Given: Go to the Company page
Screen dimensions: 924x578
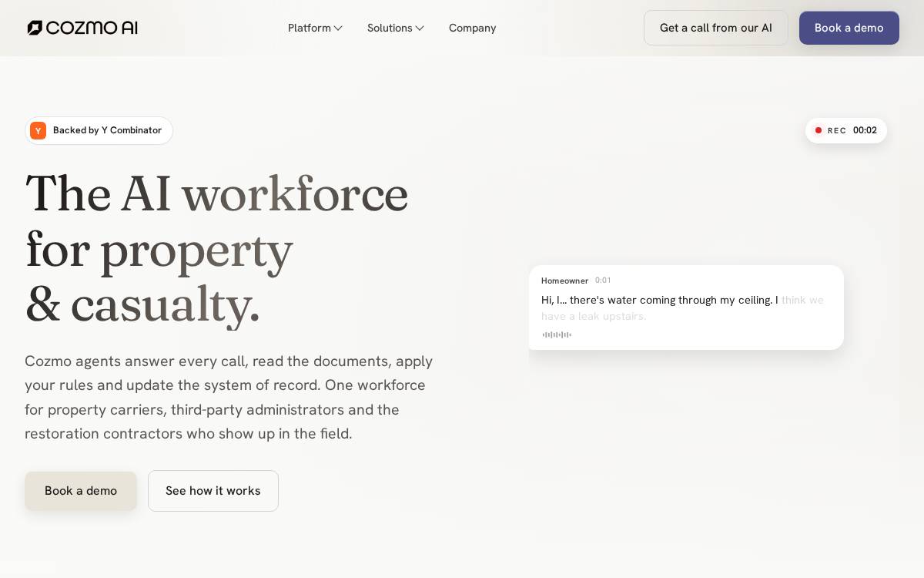Looking at the screenshot, I should 472,28.
